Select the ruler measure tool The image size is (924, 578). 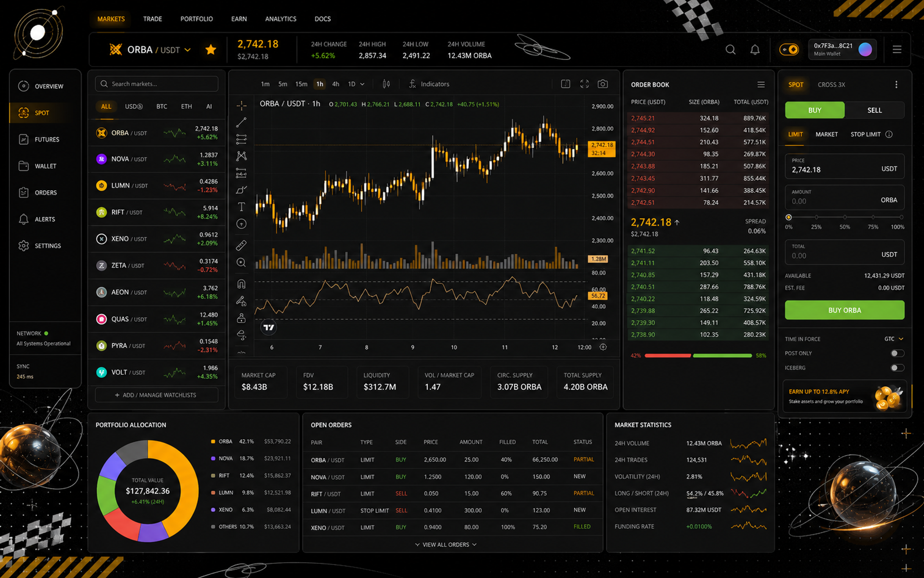click(x=241, y=245)
